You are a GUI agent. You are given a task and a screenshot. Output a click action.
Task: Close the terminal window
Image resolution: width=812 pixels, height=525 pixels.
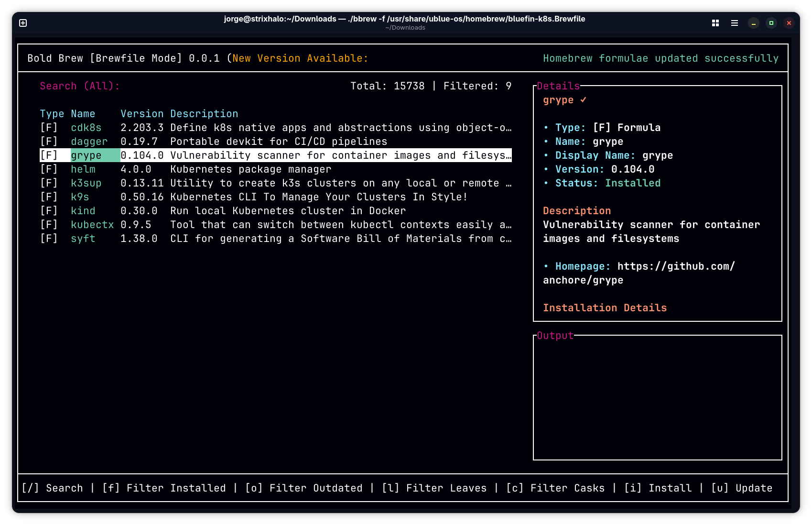789,23
